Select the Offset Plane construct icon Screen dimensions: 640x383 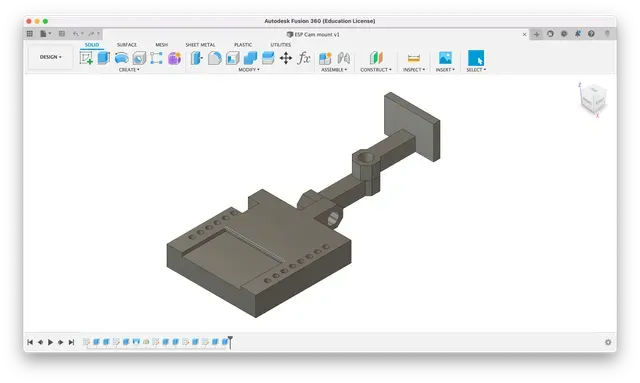(x=376, y=58)
